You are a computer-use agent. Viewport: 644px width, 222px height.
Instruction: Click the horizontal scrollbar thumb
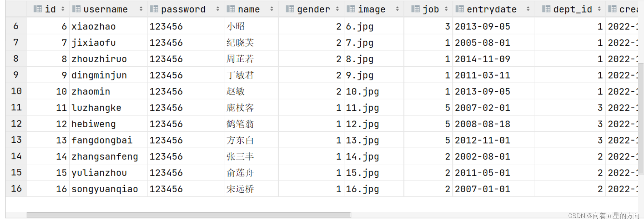tap(189, 215)
